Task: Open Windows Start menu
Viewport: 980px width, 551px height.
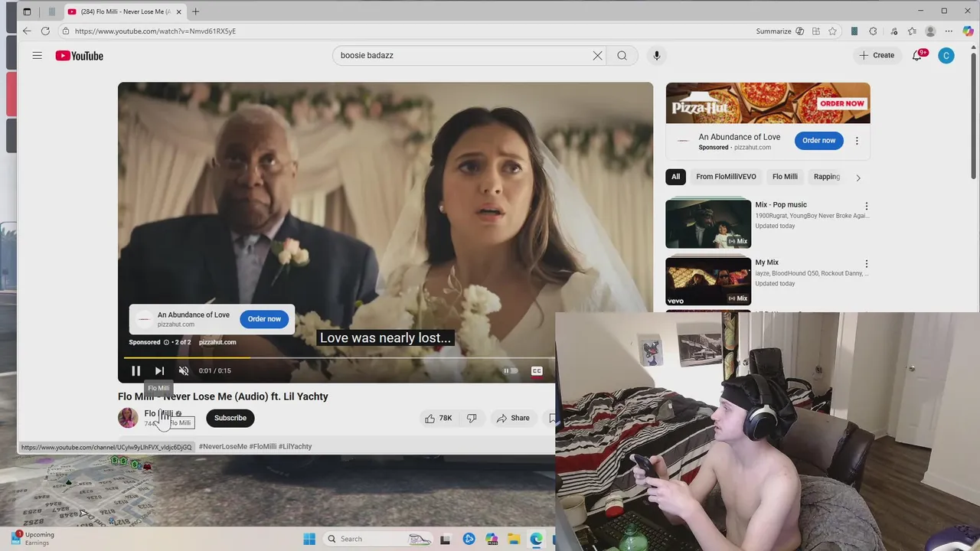Action: [x=309, y=539]
